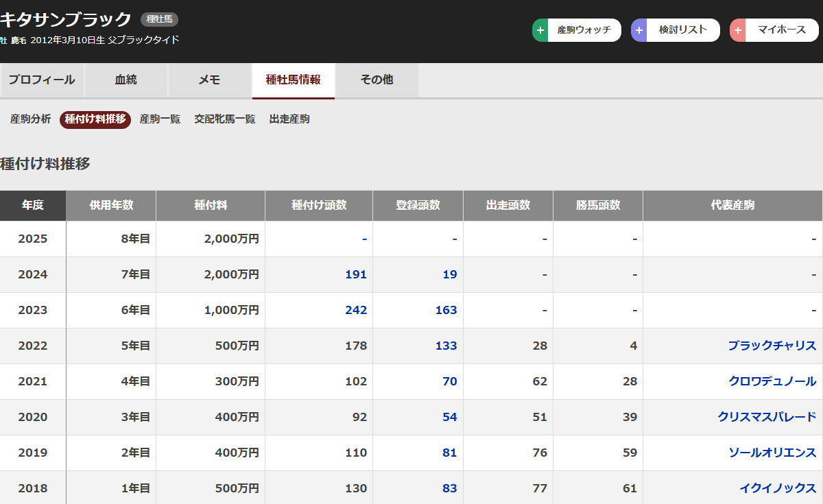Viewport: 823px width, 504px height.
Task: Click the 2019 year cell
Action: tap(33, 453)
